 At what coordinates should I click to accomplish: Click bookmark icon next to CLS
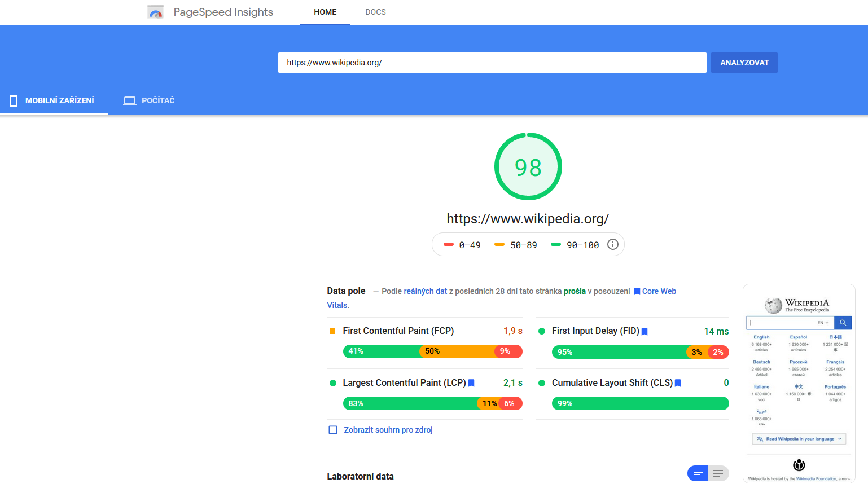point(678,383)
